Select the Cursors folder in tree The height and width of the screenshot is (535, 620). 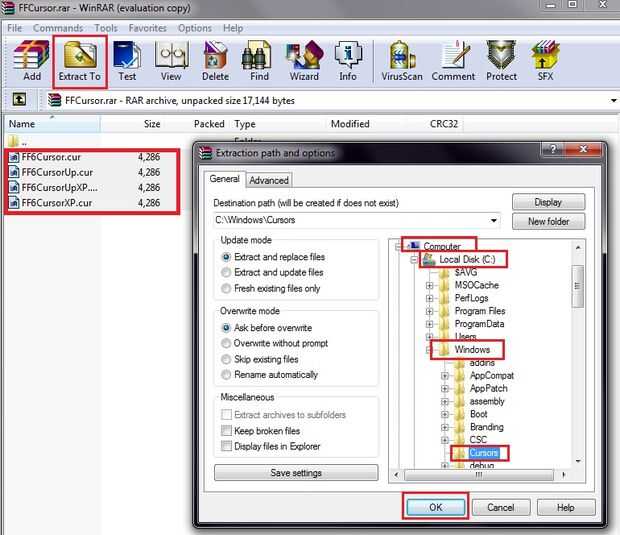click(483, 453)
